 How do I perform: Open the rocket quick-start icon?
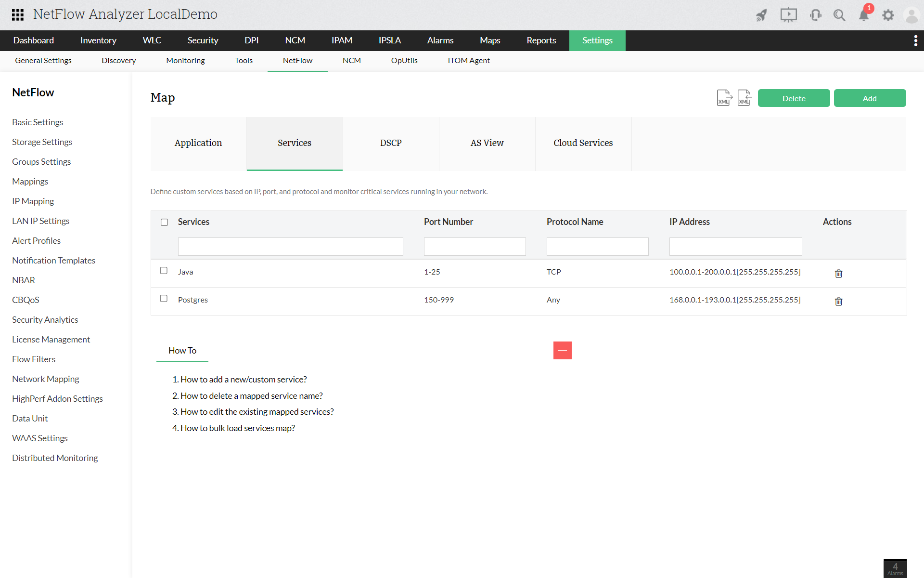point(761,15)
